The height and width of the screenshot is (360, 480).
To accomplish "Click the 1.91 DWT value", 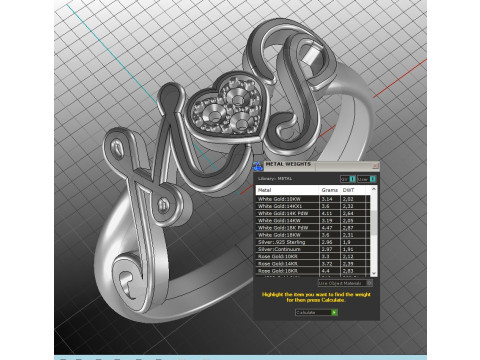I will click(348, 249).
